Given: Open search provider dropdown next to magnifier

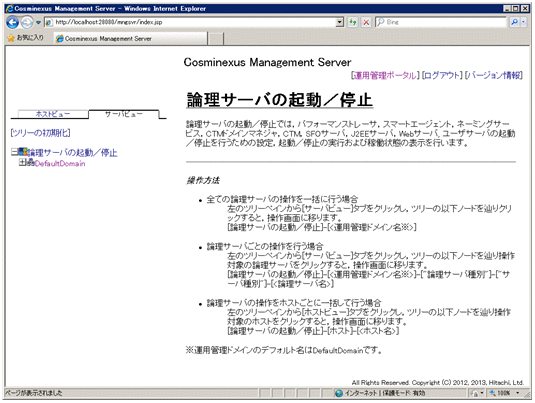Looking at the screenshot, I should coord(523,22).
